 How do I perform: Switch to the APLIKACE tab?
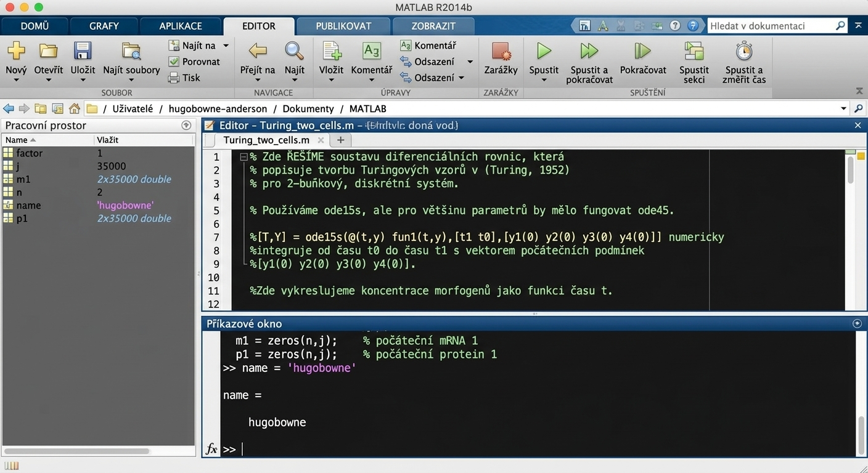point(181,26)
